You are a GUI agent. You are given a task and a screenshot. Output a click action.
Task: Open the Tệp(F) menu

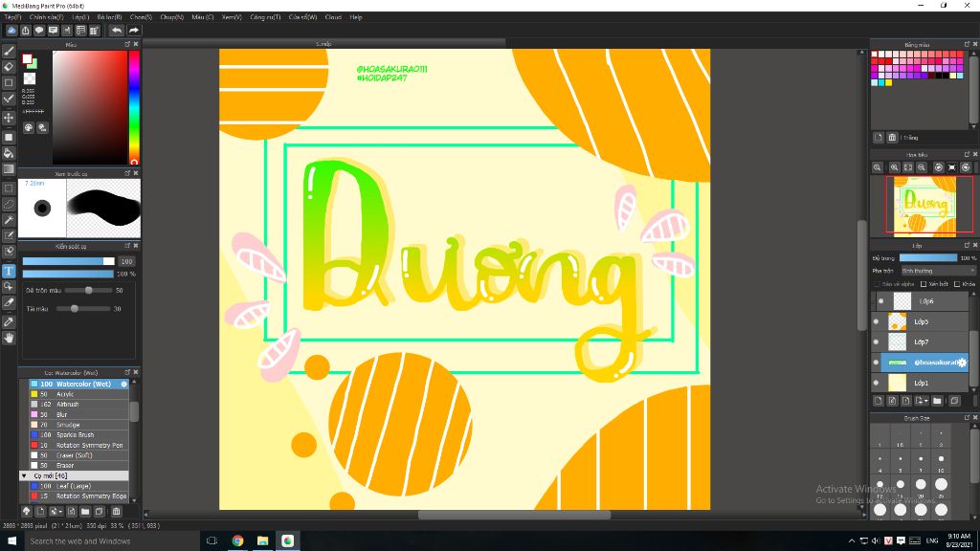coord(12,17)
